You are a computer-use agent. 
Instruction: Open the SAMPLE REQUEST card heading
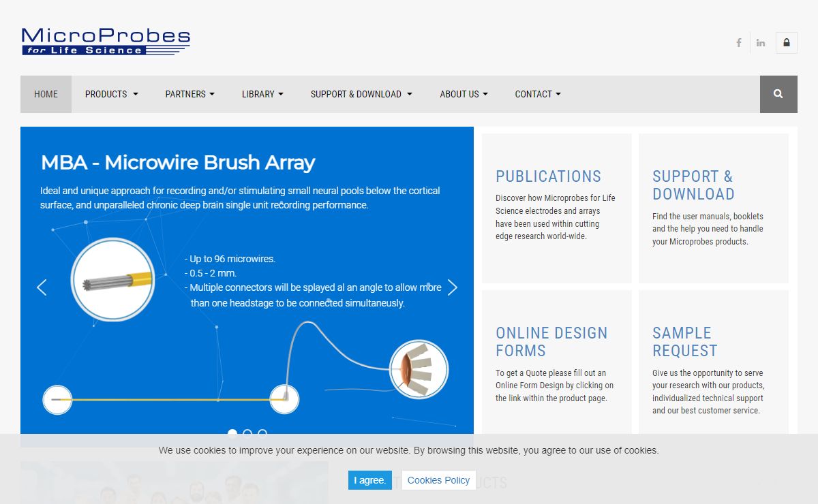[685, 342]
